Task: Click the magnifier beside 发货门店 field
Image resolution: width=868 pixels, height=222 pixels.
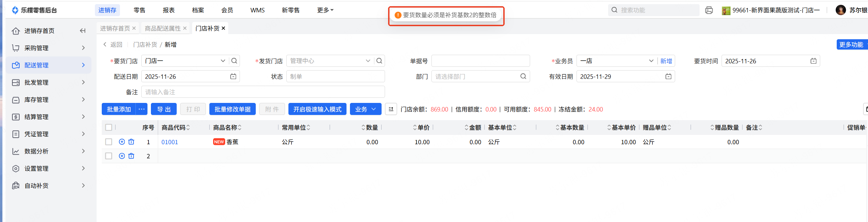Action: pyautogui.click(x=379, y=61)
